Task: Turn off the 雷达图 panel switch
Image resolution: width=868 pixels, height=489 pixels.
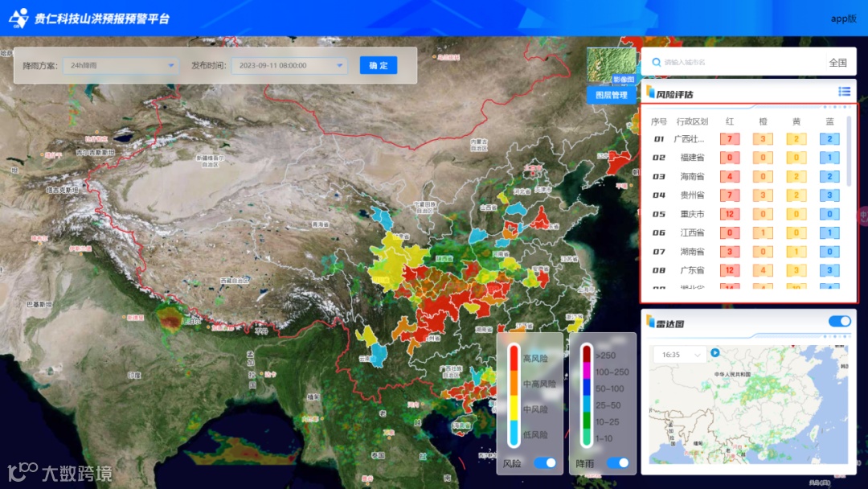Action: click(x=840, y=321)
